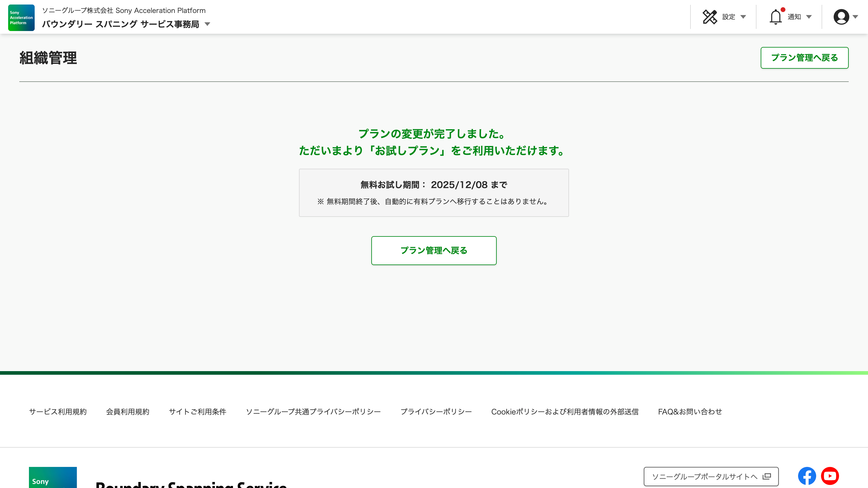Open ソニーグループポータルサイトへ external link

click(x=711, y=476)
